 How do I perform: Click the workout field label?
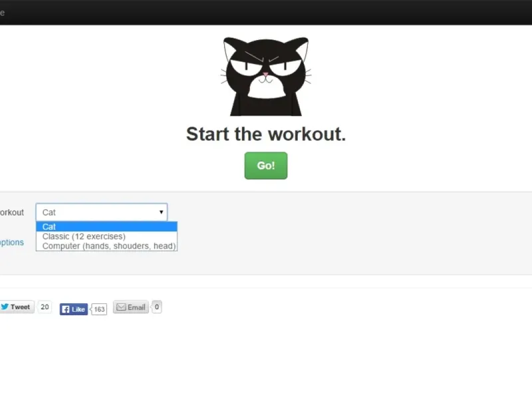point(12,212)
